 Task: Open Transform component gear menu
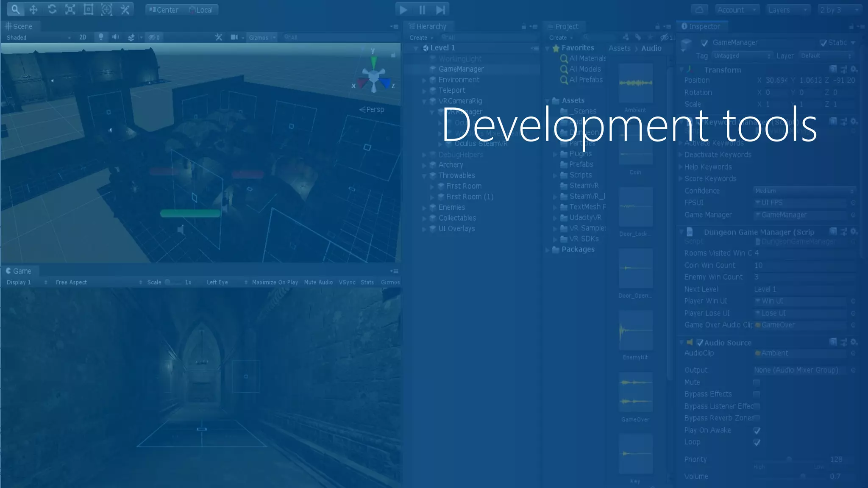tap(854, 69)
